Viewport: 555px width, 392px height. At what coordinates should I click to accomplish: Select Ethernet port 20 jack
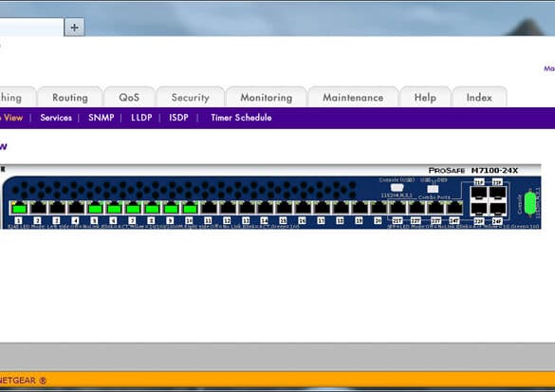[379, 208]
